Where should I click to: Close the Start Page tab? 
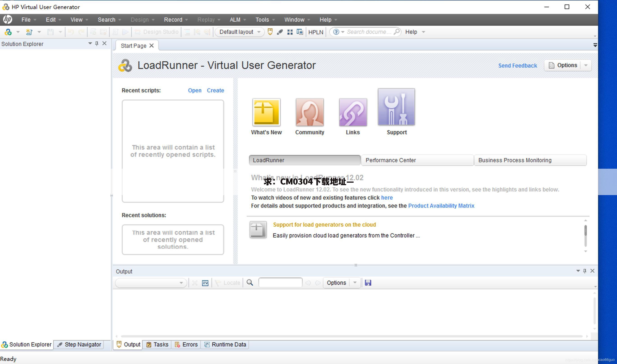152,46
